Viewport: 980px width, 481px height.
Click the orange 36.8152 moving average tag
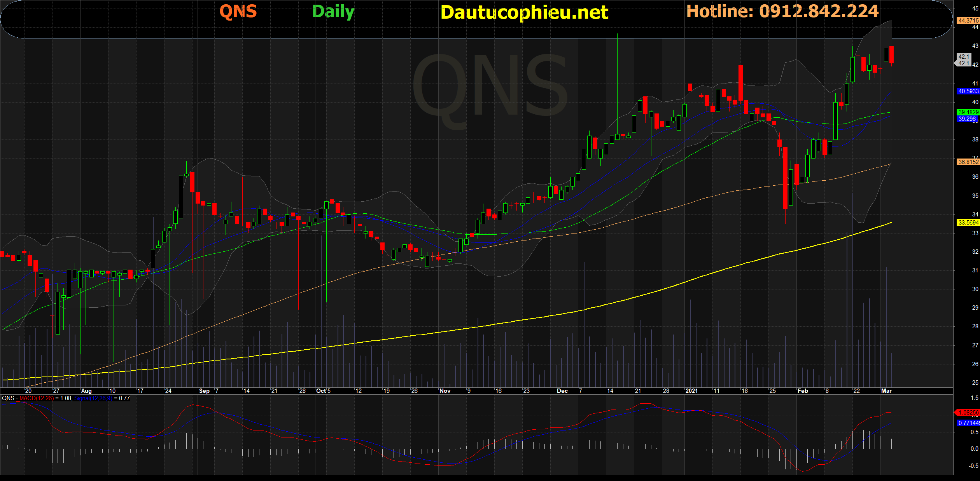[x=968, y=162]
